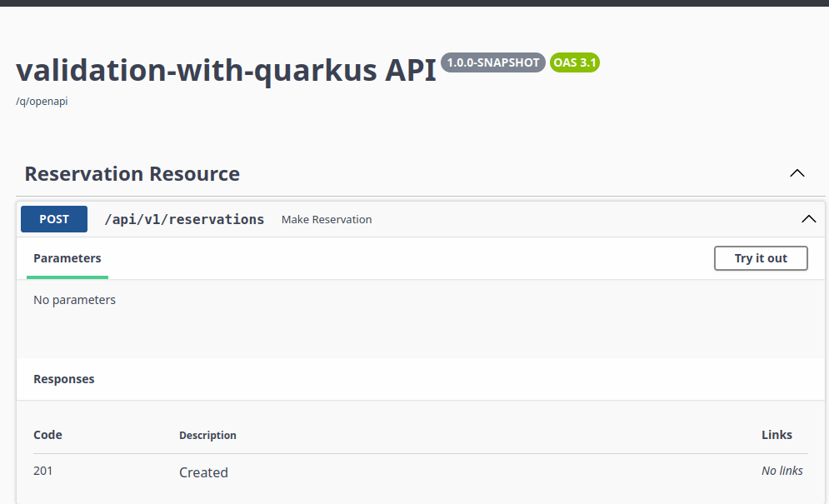
Task: Click the Created response description
Action: pos(203,472)
